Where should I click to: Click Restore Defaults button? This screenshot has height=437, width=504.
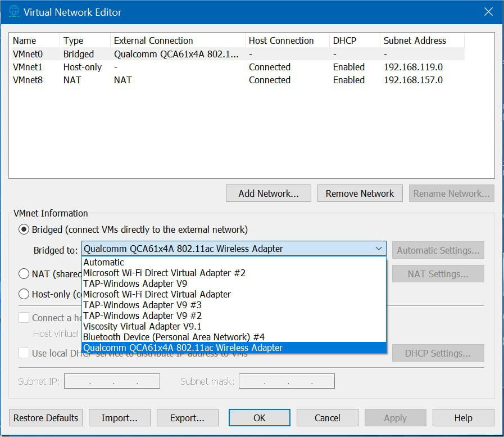46,418
